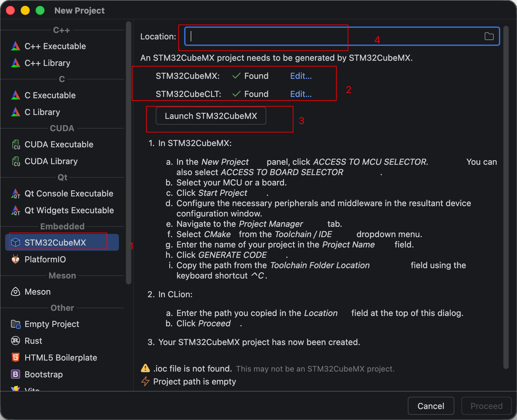Click the Meson project icon
The height and width of the screenshot is (420, 517).
click(x=16, y=292)
